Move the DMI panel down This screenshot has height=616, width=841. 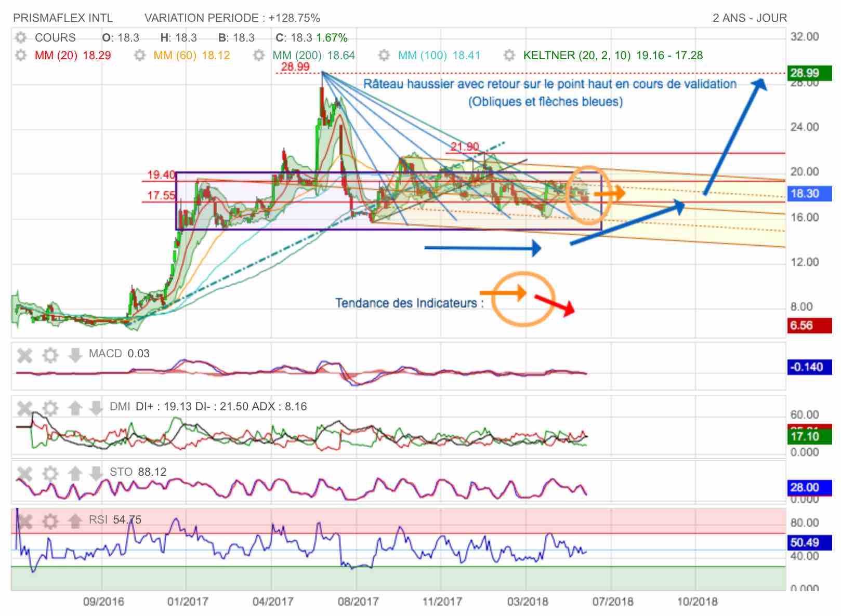[x=96, y=408]
